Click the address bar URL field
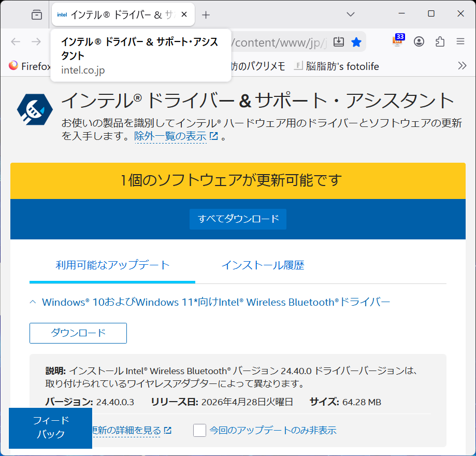Image resolution: width=476 pixels, height=456 pixels. tap(279, 42)
